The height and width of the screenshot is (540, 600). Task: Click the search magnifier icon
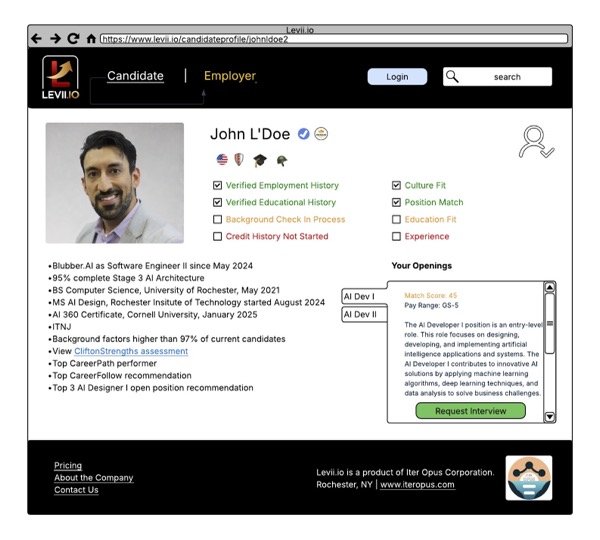pos(452,77)
